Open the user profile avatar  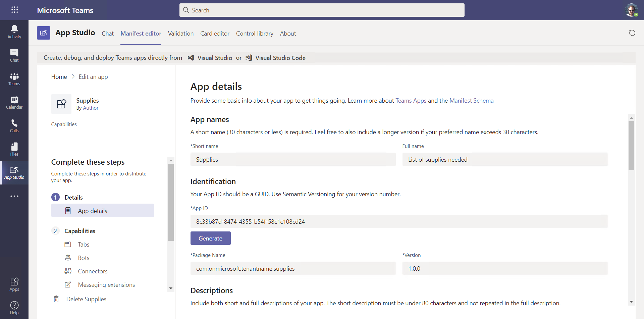tap(631, 10)
